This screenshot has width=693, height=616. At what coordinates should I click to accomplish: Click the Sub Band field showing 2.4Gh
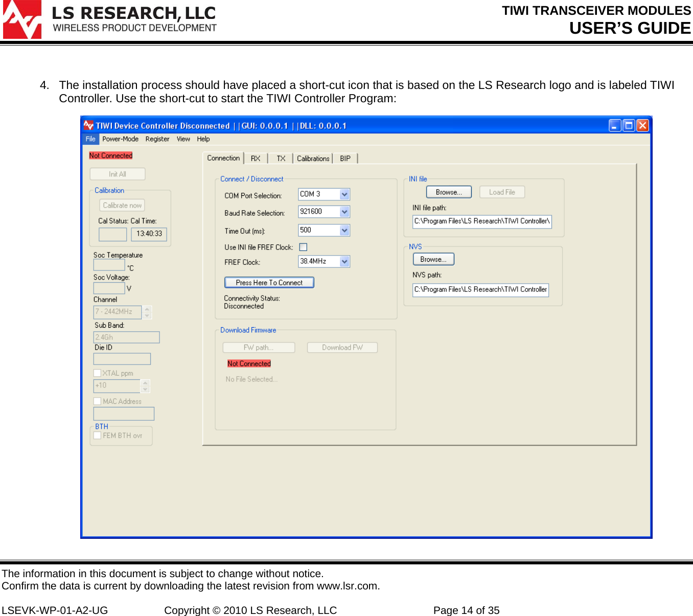pyautogui.click(x=126, y=337)
